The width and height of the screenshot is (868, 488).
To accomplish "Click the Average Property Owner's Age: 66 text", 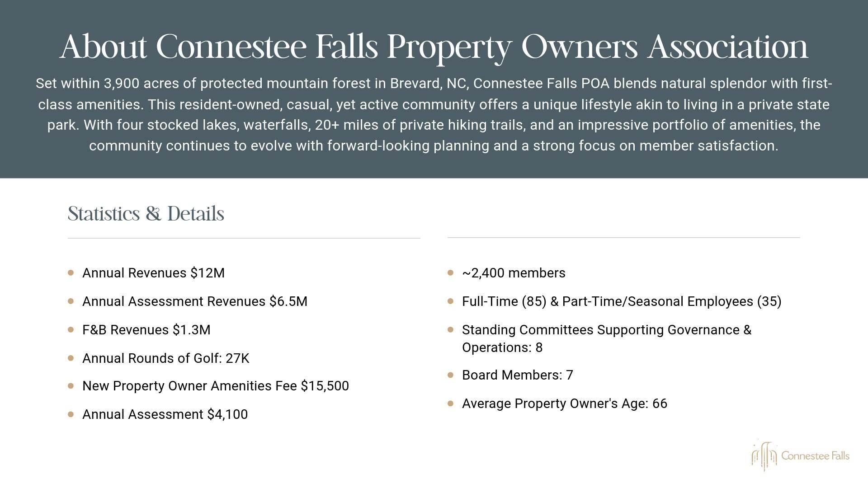I will click(x=564, y=404).
